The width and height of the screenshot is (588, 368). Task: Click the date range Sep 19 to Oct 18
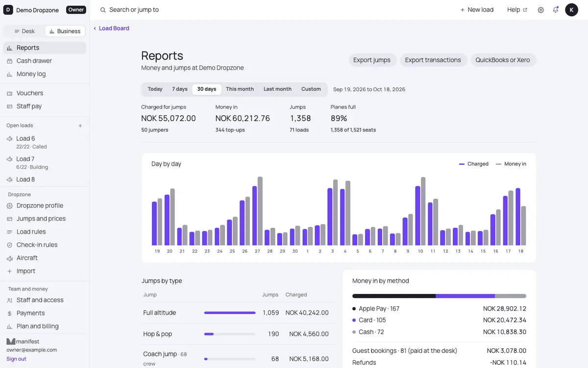click(369, 89)
